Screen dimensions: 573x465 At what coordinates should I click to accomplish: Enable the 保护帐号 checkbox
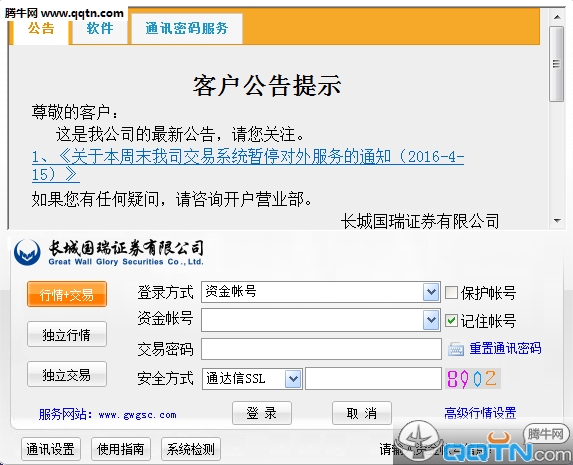[451, 292]
